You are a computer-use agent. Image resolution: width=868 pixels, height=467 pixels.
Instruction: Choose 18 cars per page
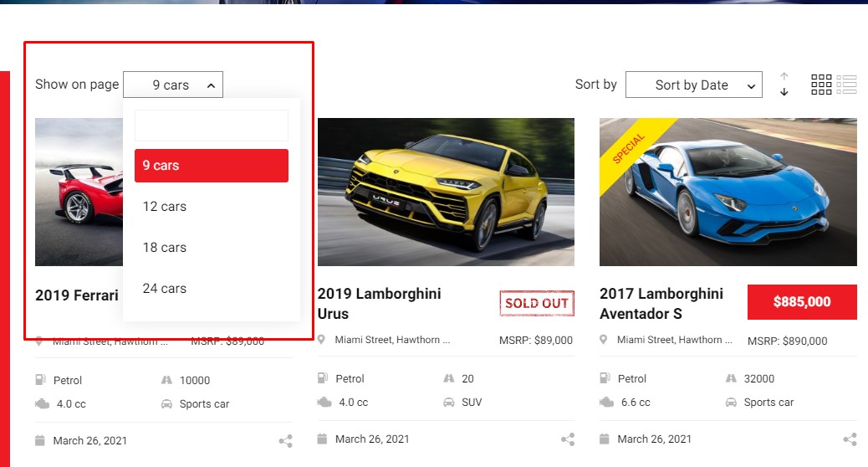click(165, 248)
